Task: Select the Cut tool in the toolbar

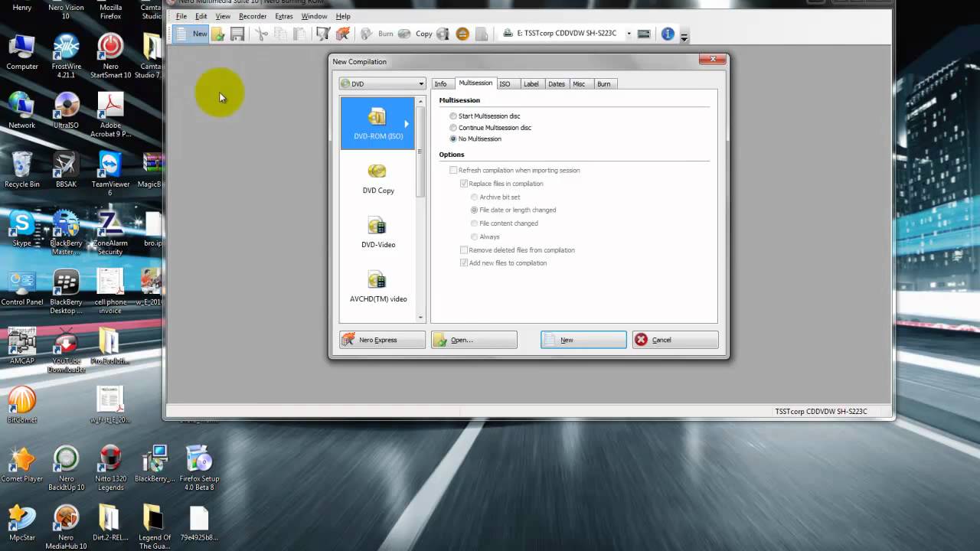Action: pos(261,34)
